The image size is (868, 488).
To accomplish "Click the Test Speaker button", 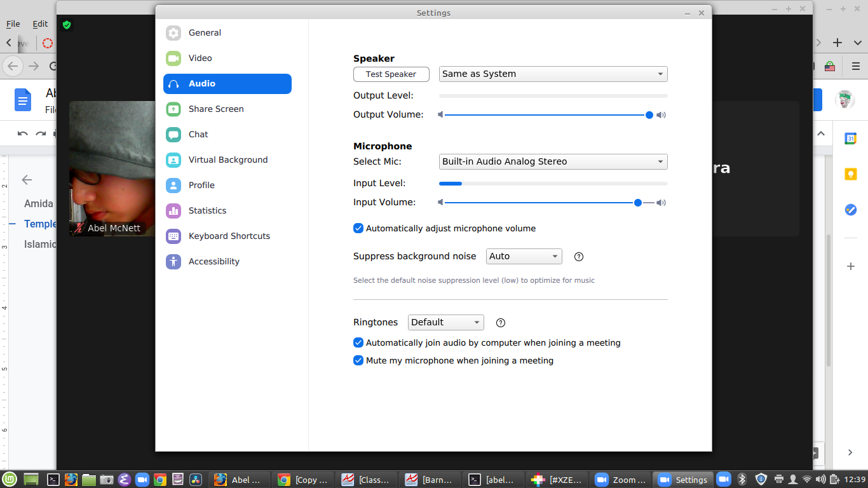I will (x=391, y=74).
